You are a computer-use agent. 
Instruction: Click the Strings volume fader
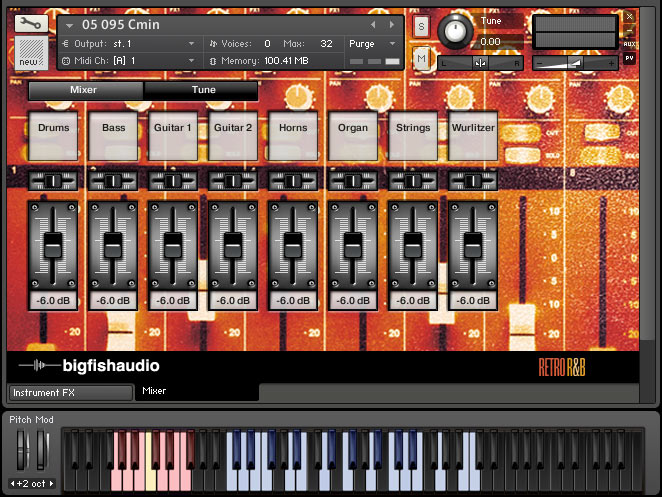pyautogui.click(x=413, y=245)
